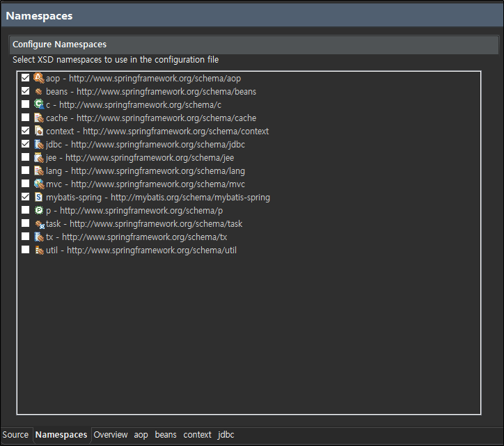Select the jee schema URL row
Screen dimensions: 504x446
click(x=140, y=157)
